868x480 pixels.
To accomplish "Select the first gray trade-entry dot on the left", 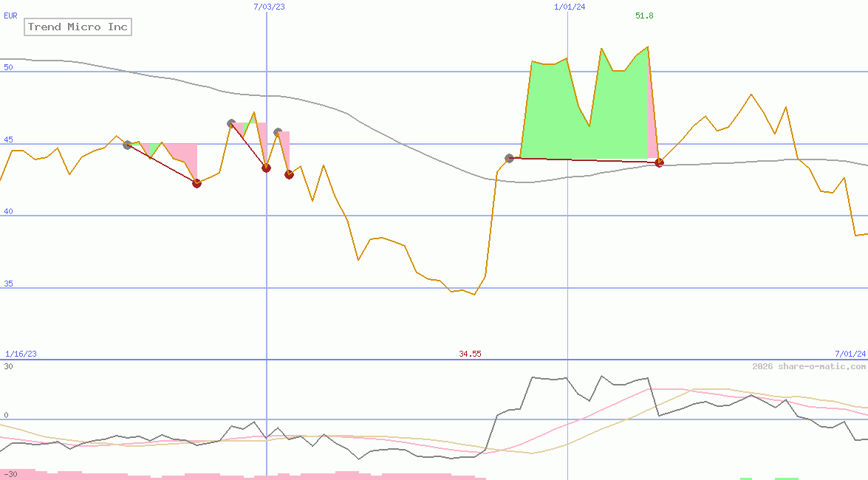I will coord(127,145).
